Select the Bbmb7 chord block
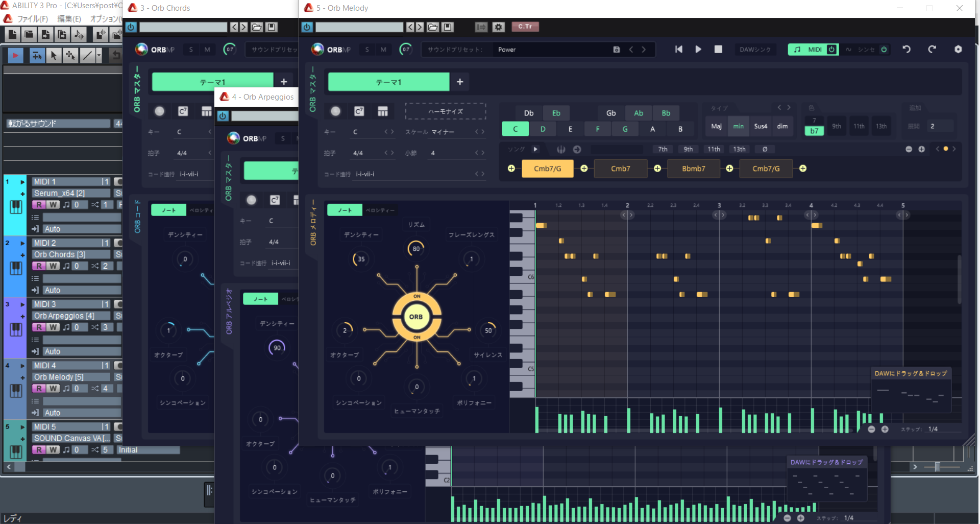Screen dimensions: 980x524 tap(693, 169)
